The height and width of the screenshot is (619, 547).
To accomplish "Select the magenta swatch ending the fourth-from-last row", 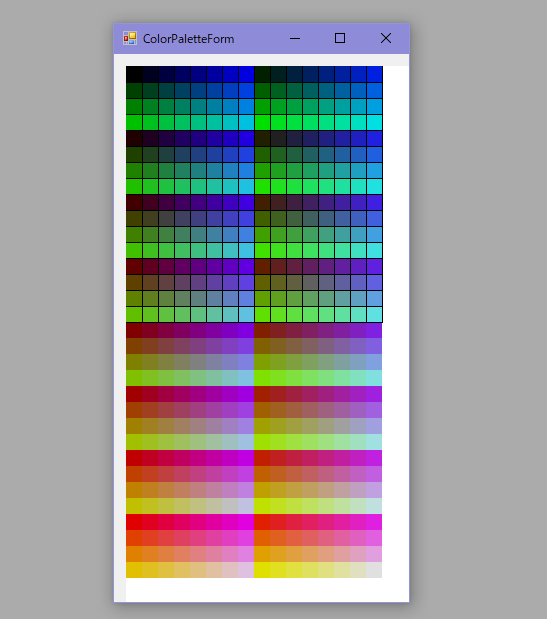I will click(x=374, y=522).
